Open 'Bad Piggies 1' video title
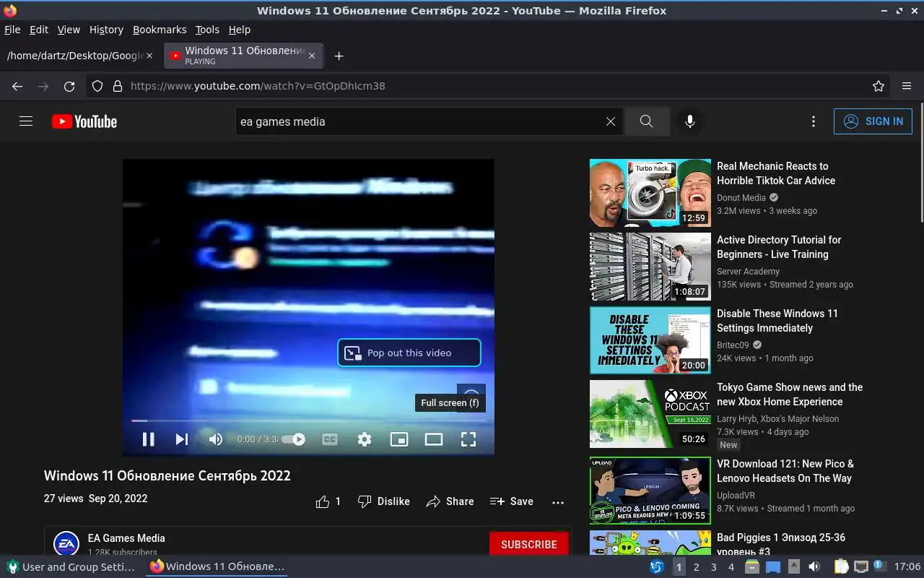Viewport: 924px width, 578px height. point(781,543)
